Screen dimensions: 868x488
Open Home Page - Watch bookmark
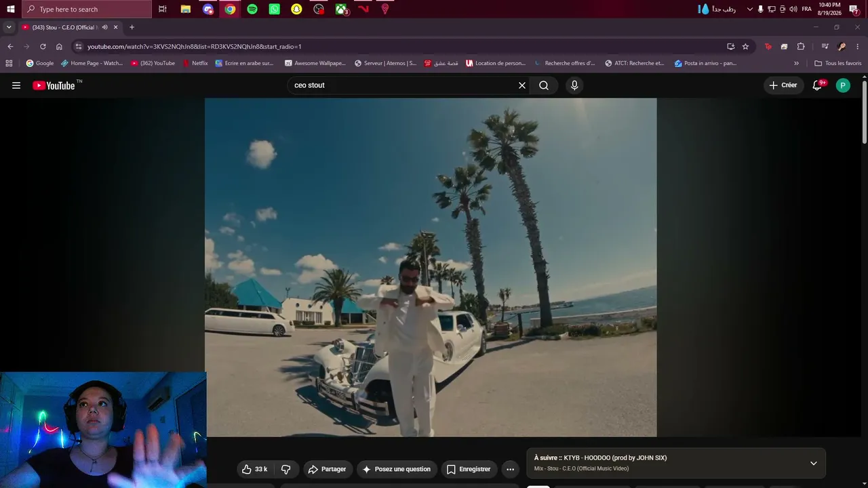pyautogui.click(x=92, y=63)
